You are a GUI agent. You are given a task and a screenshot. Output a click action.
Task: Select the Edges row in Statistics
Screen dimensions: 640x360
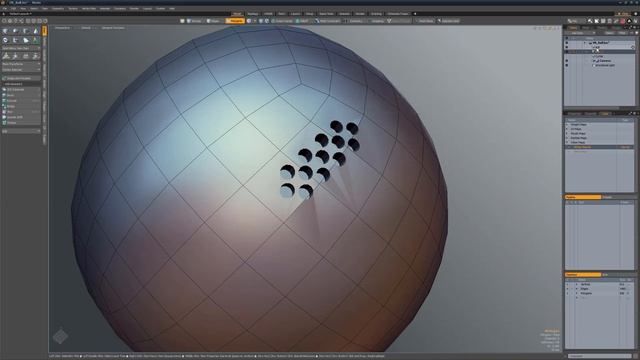pos(600,289)
